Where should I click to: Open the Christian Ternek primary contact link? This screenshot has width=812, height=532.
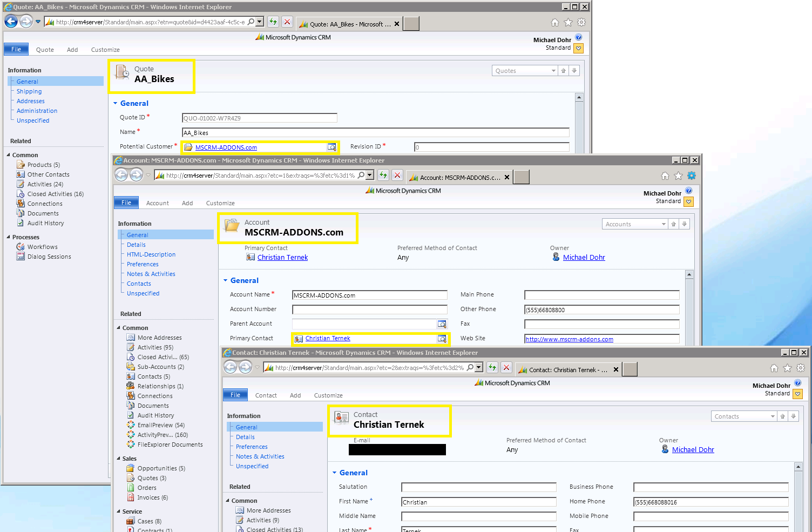(x=282, y=257)
